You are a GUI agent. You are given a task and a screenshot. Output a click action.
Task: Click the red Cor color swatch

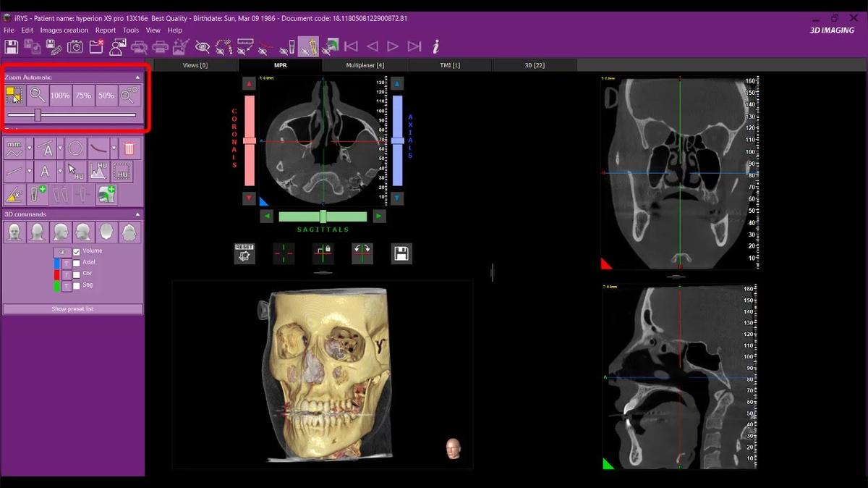56,274
